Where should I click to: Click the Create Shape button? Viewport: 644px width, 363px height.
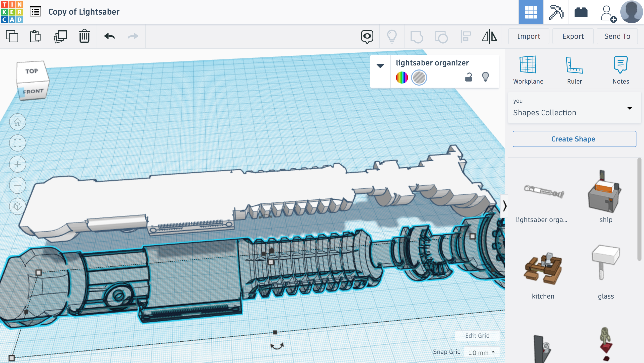[x=573, y=138]
